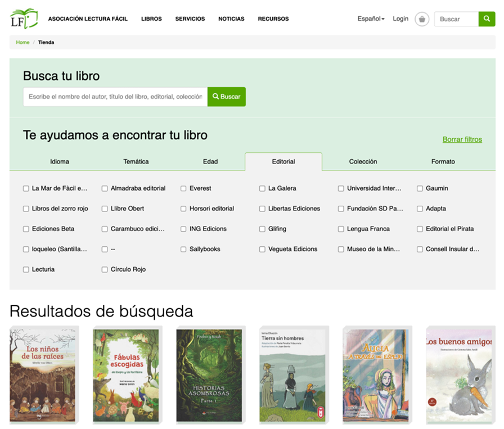
Task: Open the shopping basket icon
Action: [422, 19]
